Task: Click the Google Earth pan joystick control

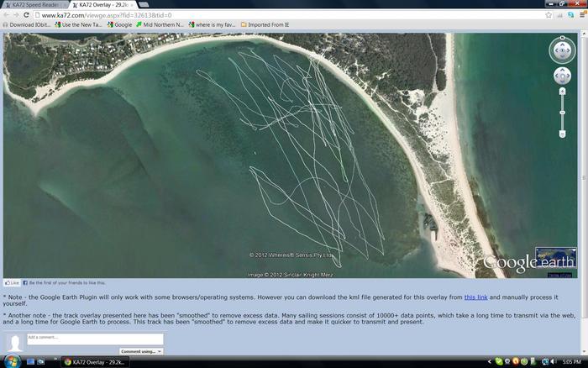Action: (x=562, y=76)
